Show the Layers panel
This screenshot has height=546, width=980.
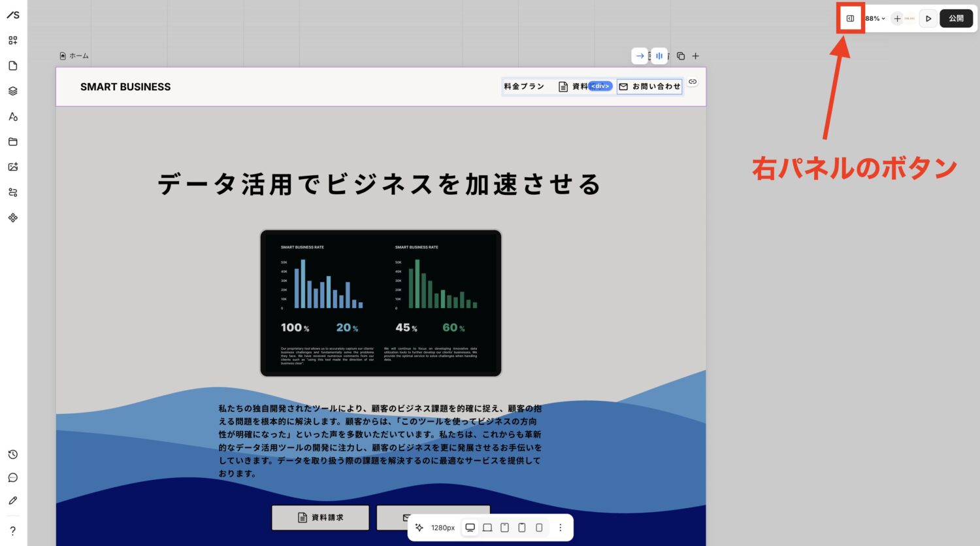pos(13,92)
